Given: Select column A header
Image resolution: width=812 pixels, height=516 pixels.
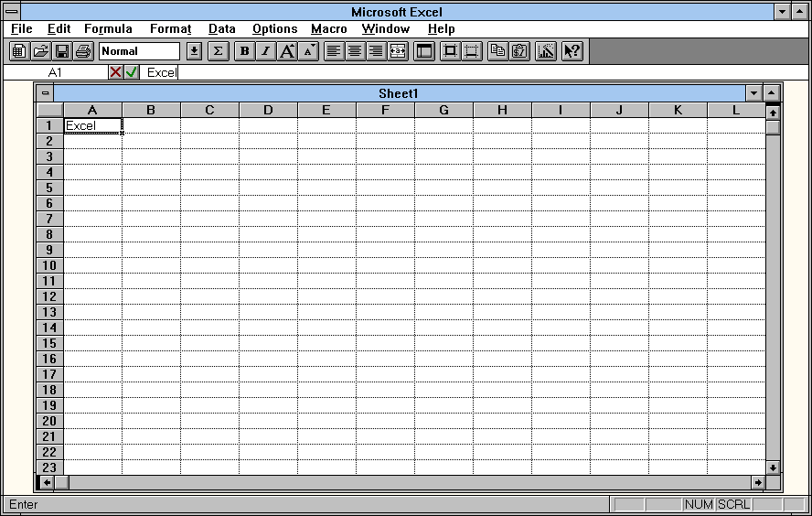Looking at the screenshot, I should tap(92, 110).
